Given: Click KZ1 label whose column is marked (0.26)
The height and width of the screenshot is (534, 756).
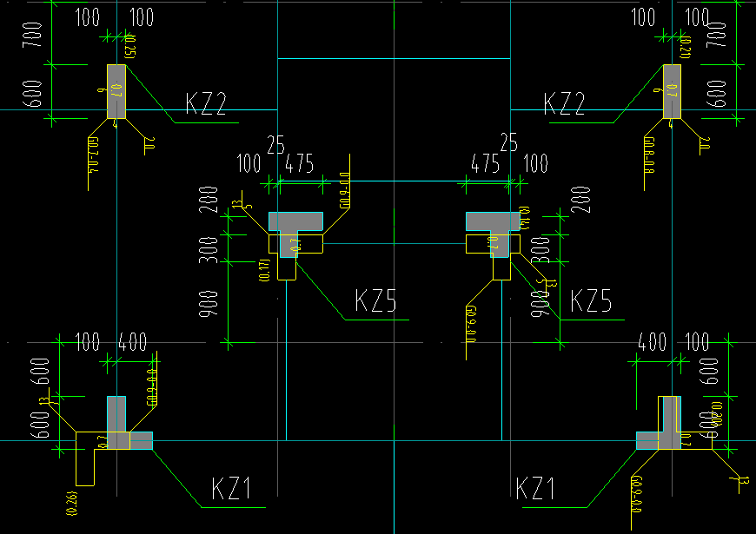Looking at the screenshot, I should click(231, 488).
